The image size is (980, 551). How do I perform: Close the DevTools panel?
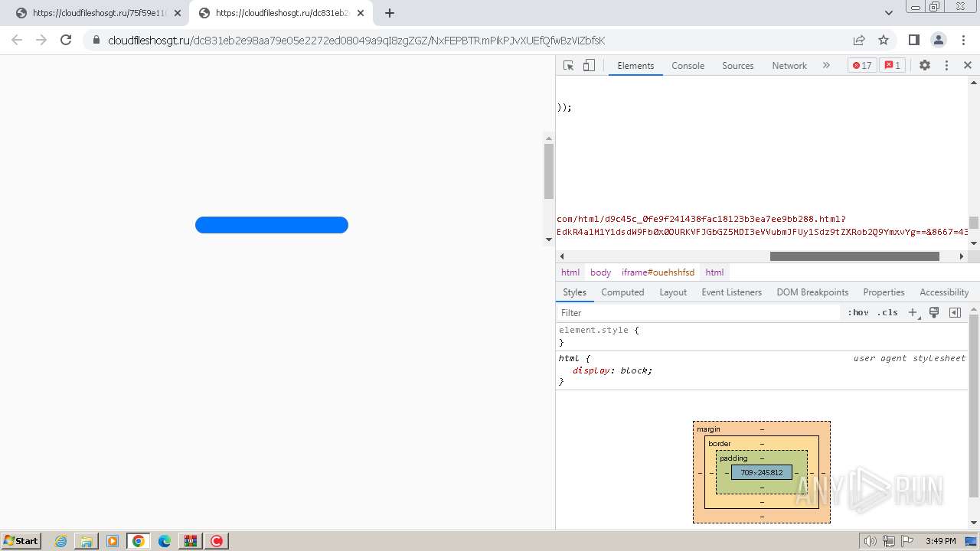point(968,66)
